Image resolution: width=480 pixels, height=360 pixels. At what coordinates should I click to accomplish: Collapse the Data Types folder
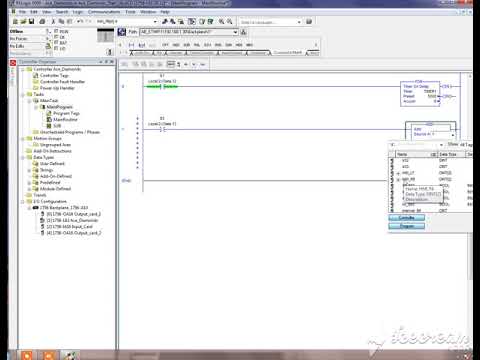click(23, 157)
